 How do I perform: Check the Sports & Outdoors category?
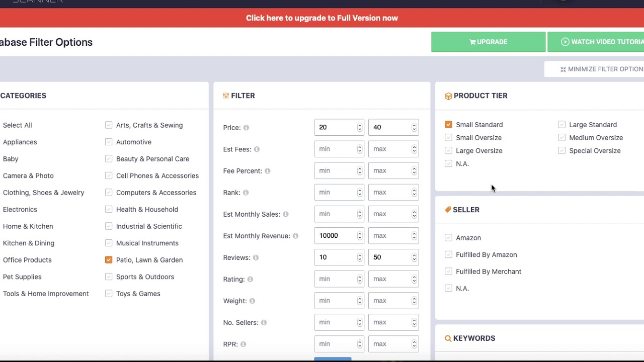[x=109, y=277]
